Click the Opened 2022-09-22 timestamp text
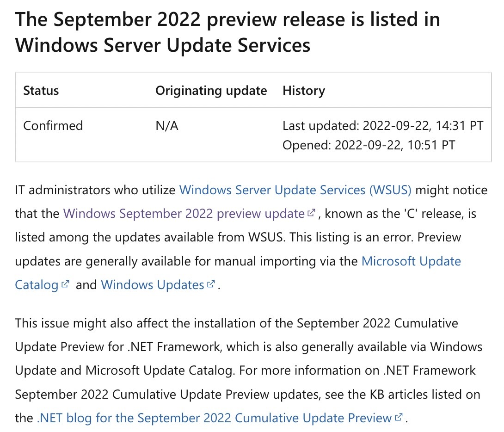 369,145
